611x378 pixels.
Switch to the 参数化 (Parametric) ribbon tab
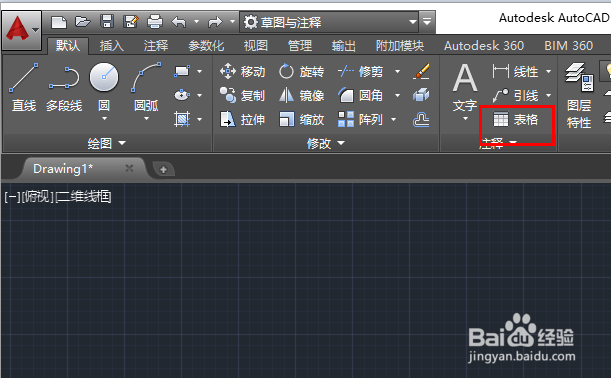(x=206, y=46)
